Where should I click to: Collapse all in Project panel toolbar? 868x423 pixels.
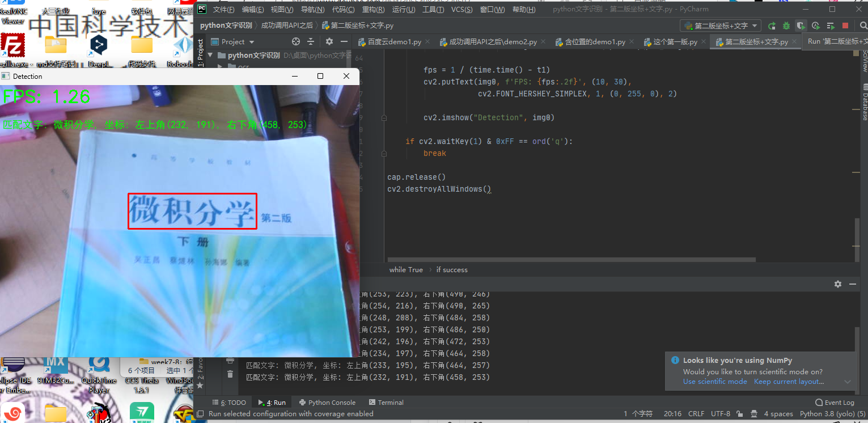(x=311, y=41)
